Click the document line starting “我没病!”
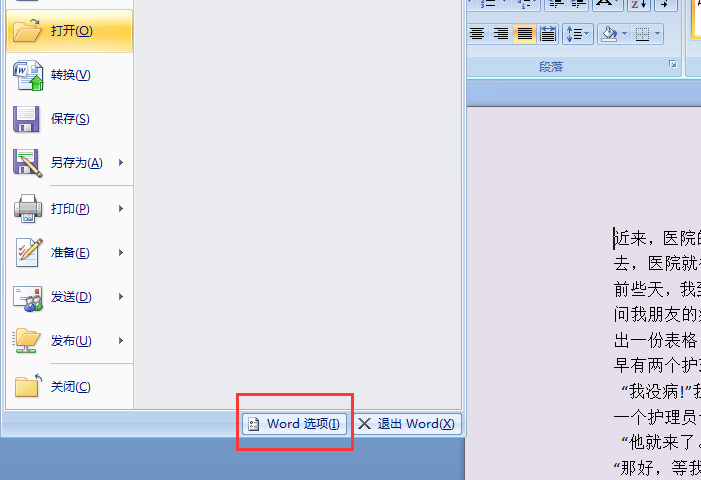701x480 pixels. coord(661,392)
